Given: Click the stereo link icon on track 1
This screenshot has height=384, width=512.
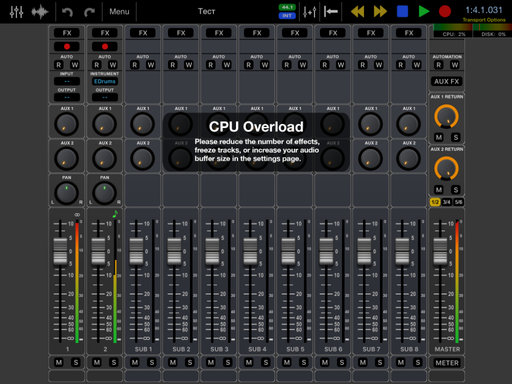Looking at the screenshot, I should (77, 214).
